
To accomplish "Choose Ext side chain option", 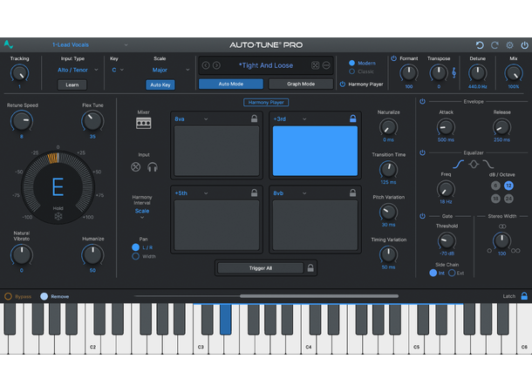I will pyautogui.click(x=452, y=273).
